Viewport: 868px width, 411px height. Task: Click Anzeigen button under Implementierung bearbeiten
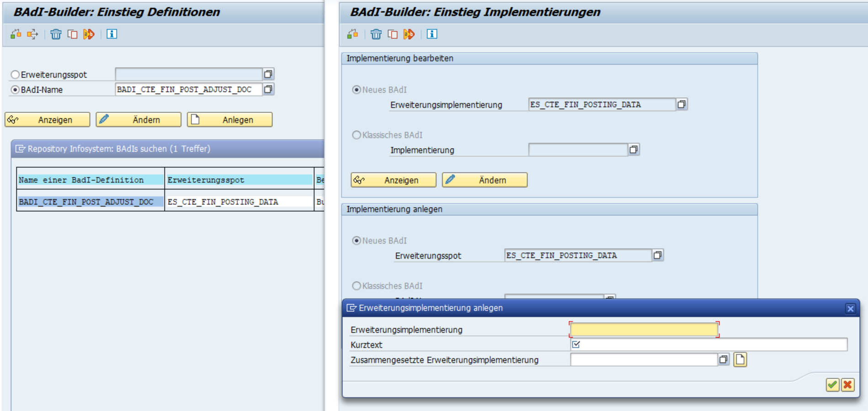[394, 180]
